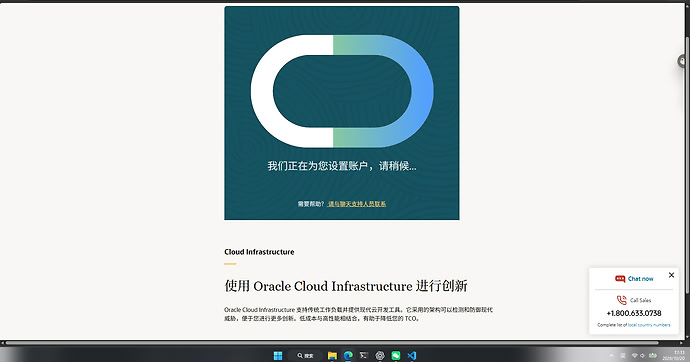Open File Explorer from the taskbar
The height and width of the screenshot is (362, 690).
click(332, 355)
